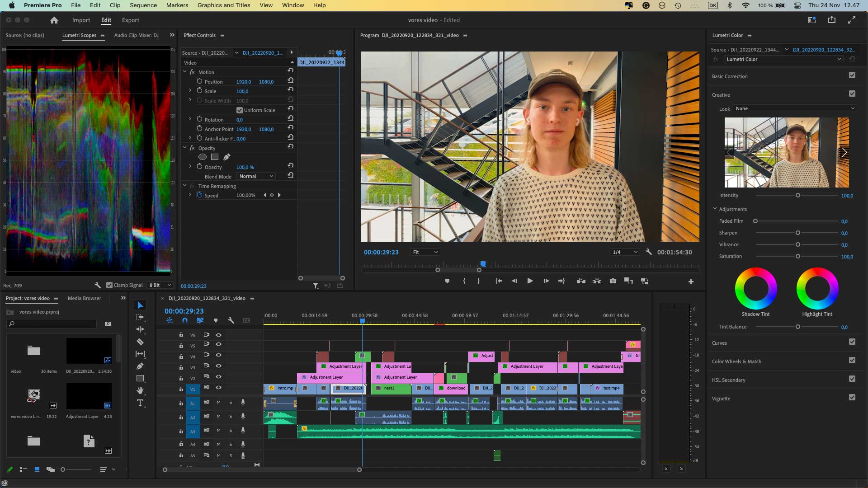Toggle V1 track output eye icon
The image size is (868, 488).
click(x=218, y=388)
